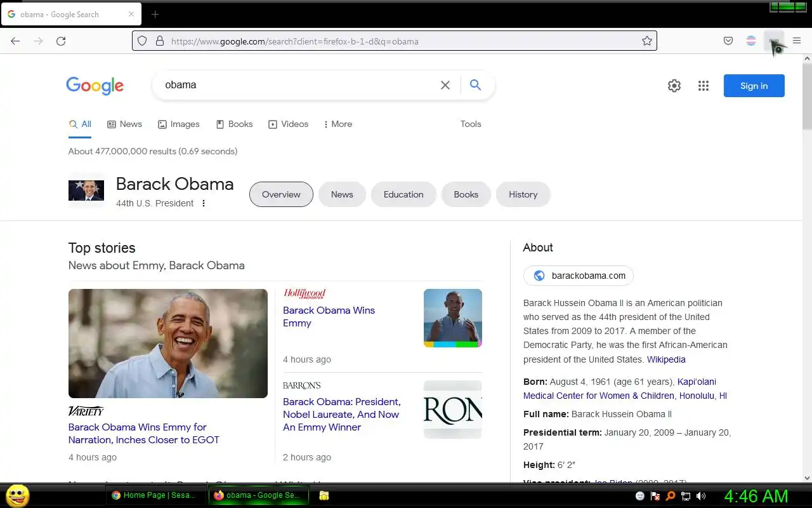Open the Google apps grid
This screenshot has width=812, height=508.
[x=704, y=86]
